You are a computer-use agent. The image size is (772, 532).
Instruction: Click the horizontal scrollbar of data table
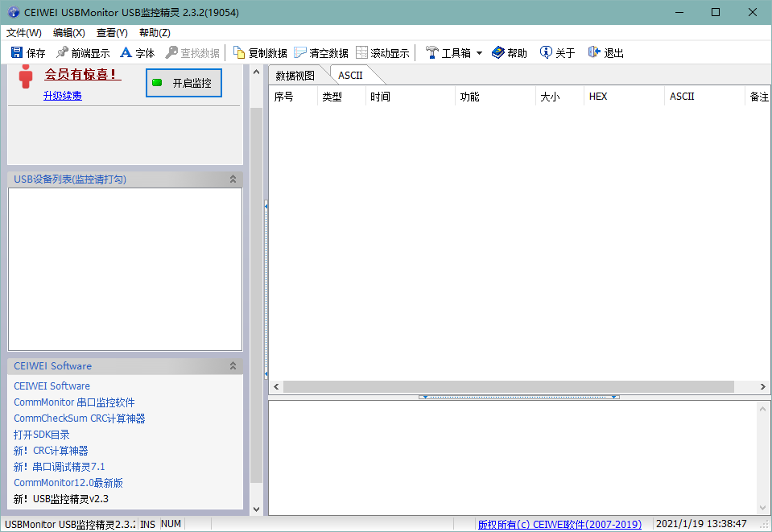[507, 387]
